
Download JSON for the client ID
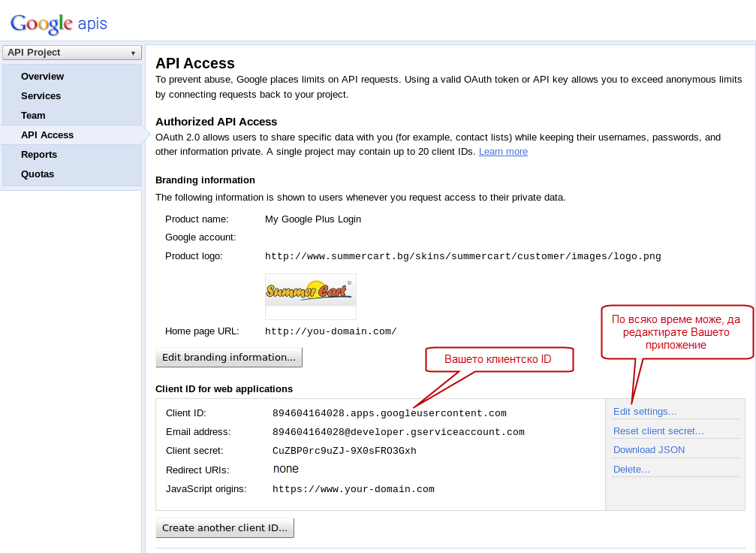coord(649,450)
